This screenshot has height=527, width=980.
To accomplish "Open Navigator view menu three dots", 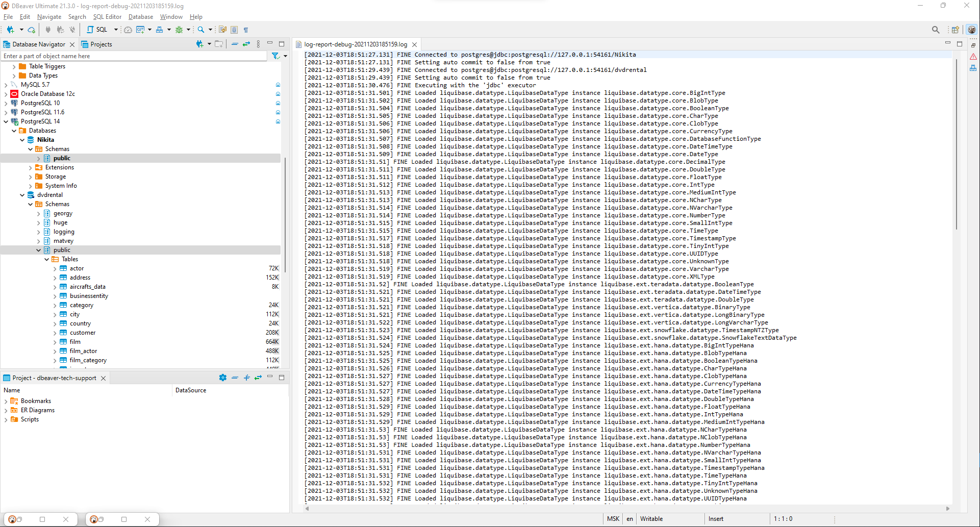I will coord(258,44).
